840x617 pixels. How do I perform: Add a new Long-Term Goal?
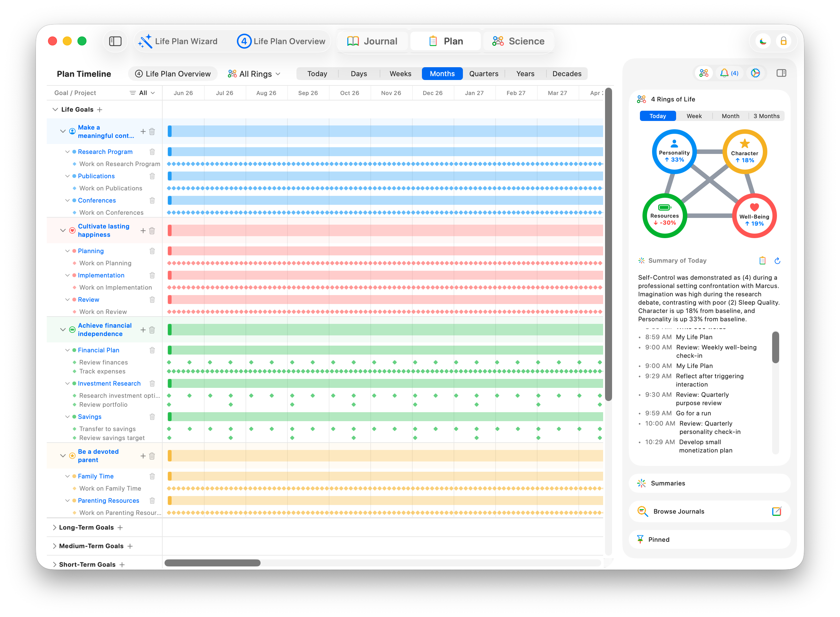click(120, 527)
